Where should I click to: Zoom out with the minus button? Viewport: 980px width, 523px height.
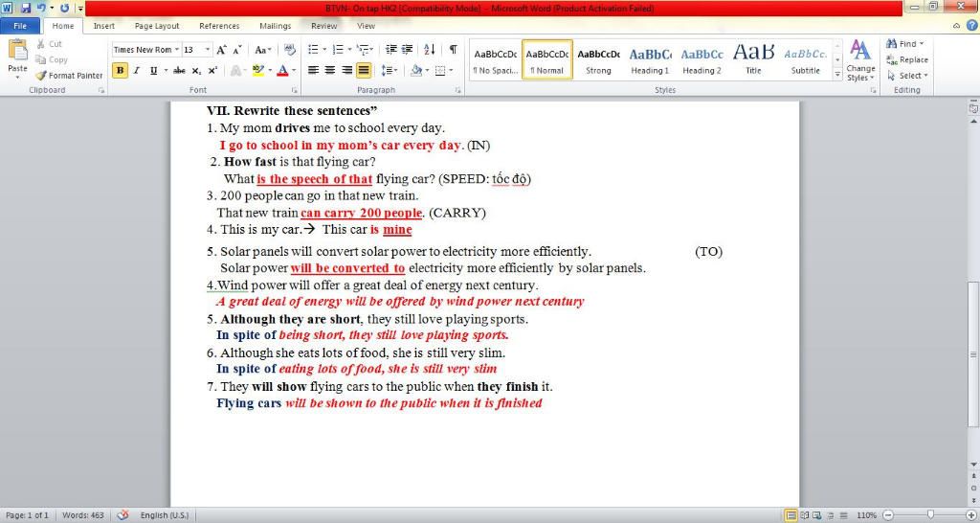pos(888,515)
